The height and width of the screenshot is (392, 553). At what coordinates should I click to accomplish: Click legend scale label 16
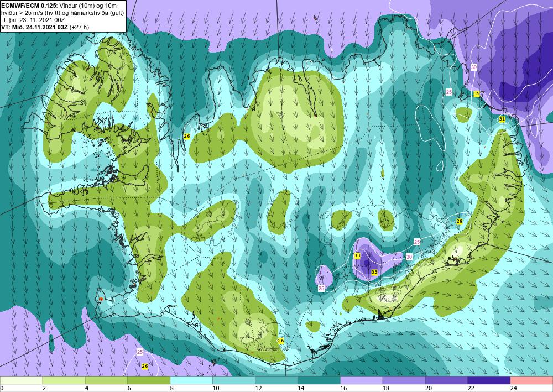(343, 388)
